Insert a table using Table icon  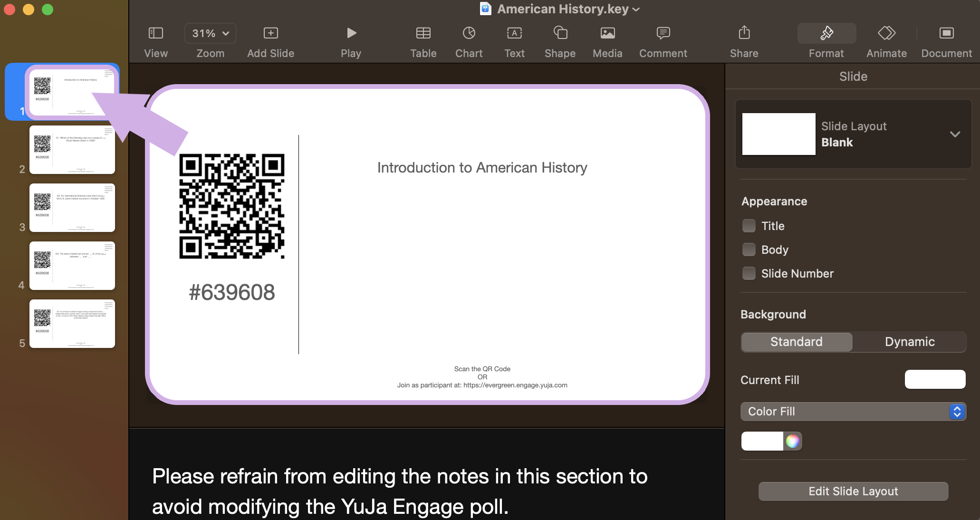click(423, 33)
